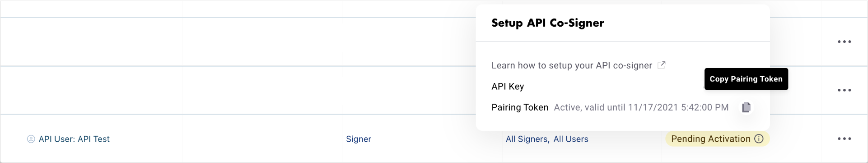Click the Setup API Co-Signer heading
Image resolution: width=868 pixels, height=163 pixels.
coord(548,23)
